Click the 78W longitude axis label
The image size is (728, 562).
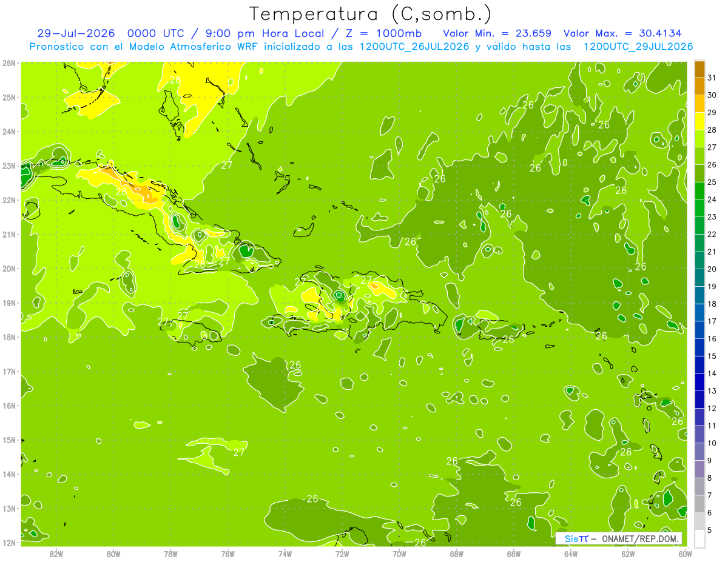click(170, 554)
